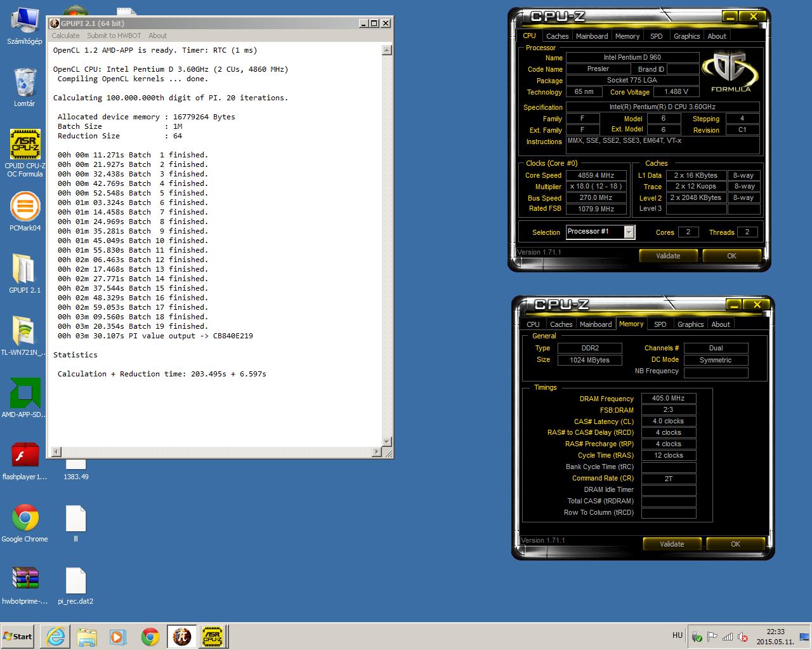
Task: Launch Google Chrome from desktop
Action: tap(25, 523)
